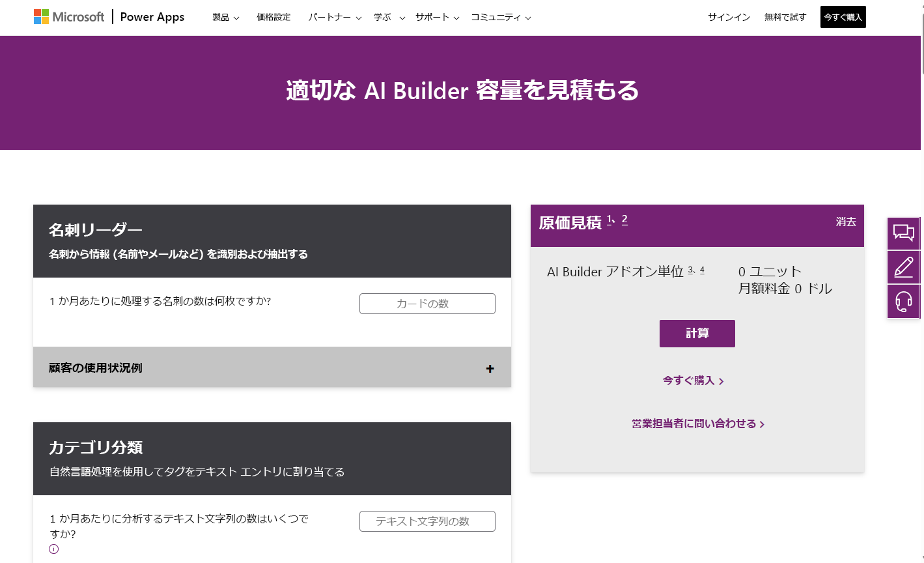Open the chat icon in side panel
Image resolution: width=924 pixels, height=563 pixels.
coord(903,233)
